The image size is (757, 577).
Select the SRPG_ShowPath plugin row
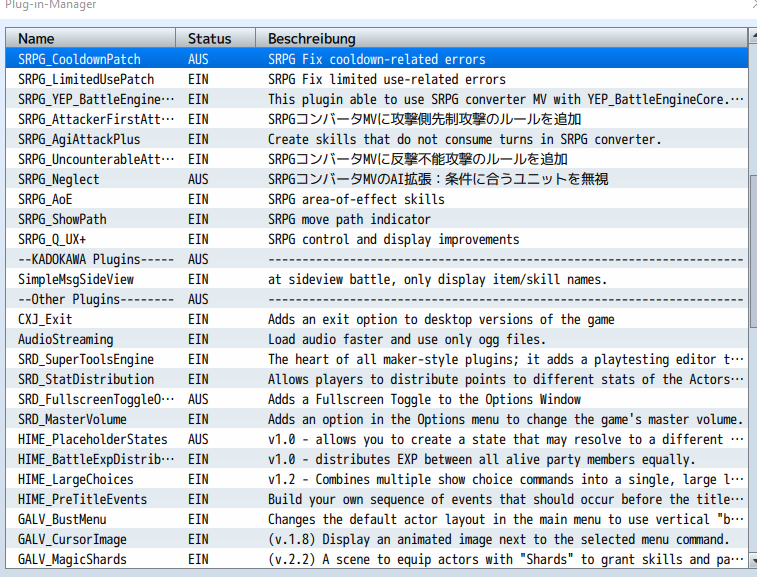[x=377, y=219]
